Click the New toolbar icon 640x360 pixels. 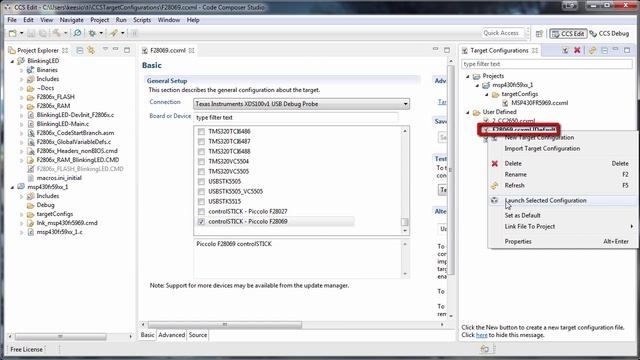point(13,33)
